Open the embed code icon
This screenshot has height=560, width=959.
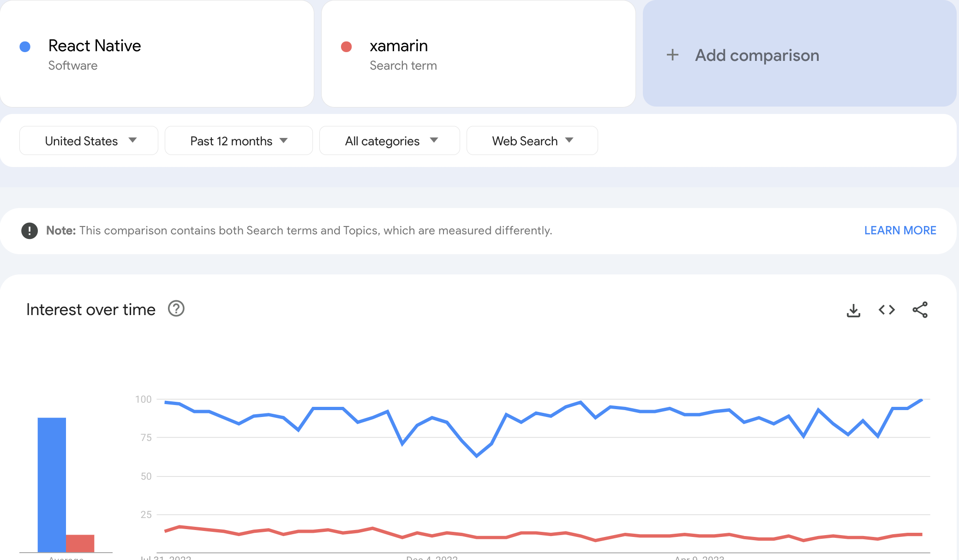(887, 310)
